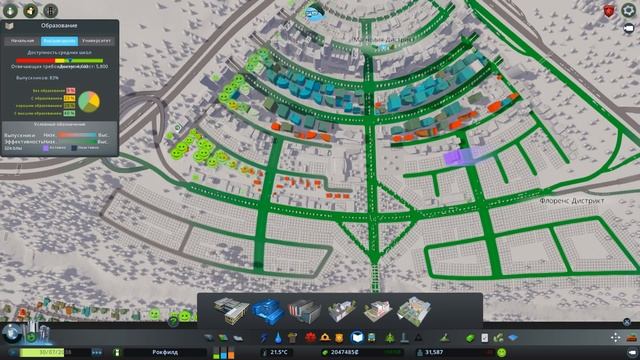Open the Monuments pyramid menu
The height and width of the screenshot is (360, 640).
(x=418, y=338)
